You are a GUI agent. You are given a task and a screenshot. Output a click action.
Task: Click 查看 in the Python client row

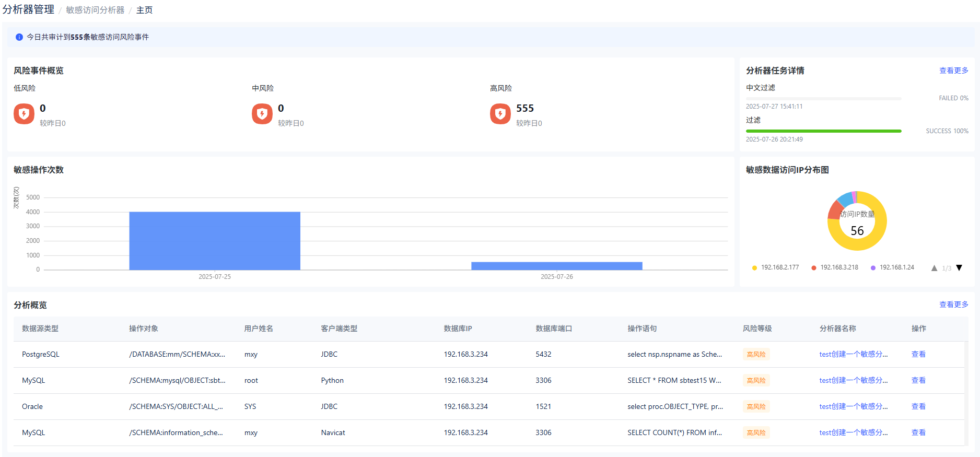coord(918,380)
